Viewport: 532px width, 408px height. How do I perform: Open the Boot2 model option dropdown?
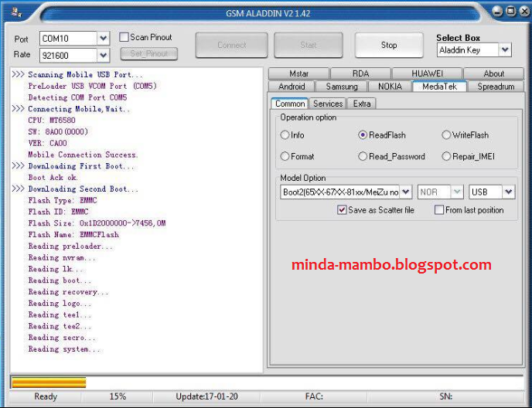click(405, 192)
